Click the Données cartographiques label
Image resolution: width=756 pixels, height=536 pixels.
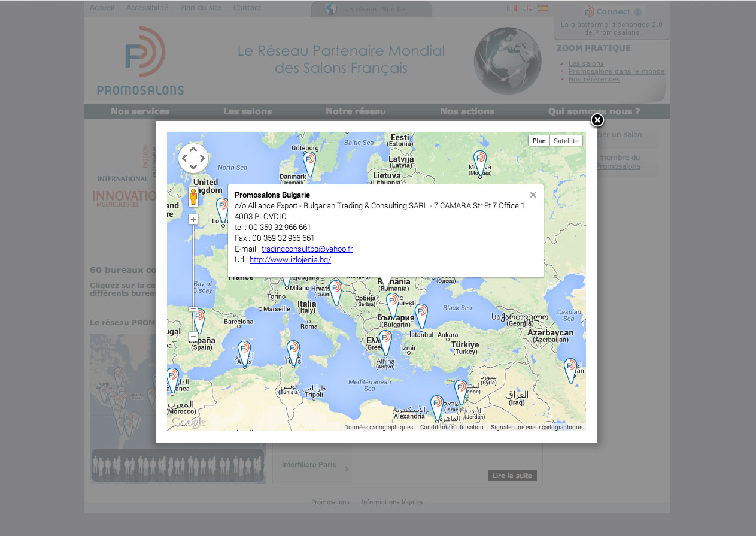click(x=378, y=427)
